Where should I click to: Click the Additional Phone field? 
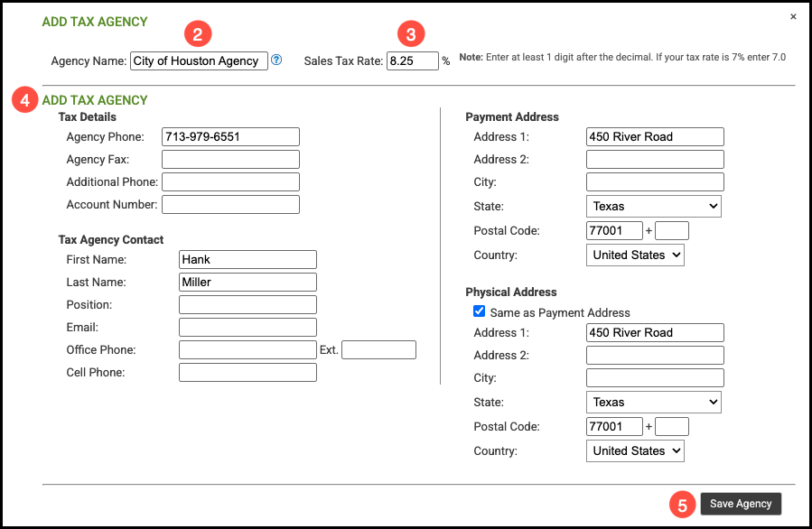230,181
